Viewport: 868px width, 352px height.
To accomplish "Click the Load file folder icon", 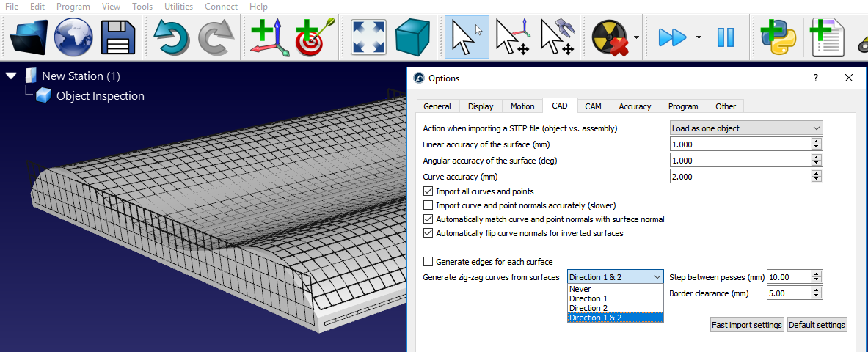I will tap(29, 37).
